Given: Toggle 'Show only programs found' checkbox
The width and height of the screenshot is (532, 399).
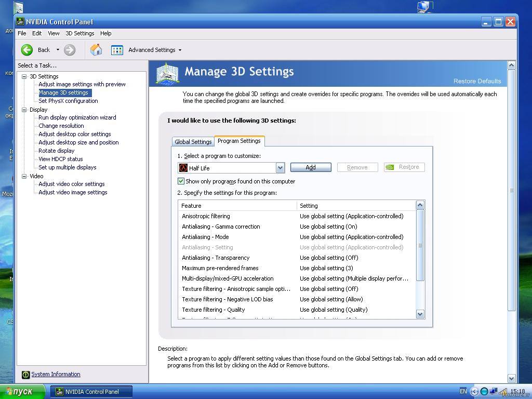Looking at the screenshot, I should point(181,181).
